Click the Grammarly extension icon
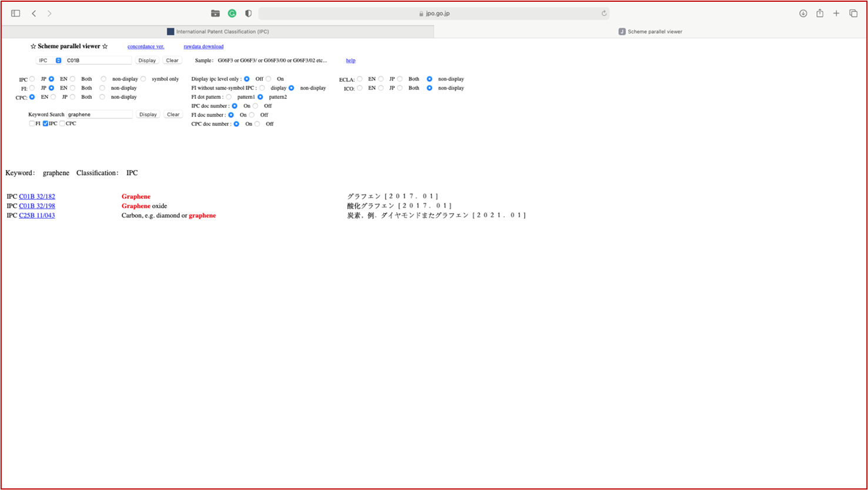The width and height of the screenshot is (868, 490). (x=232, y=14)
